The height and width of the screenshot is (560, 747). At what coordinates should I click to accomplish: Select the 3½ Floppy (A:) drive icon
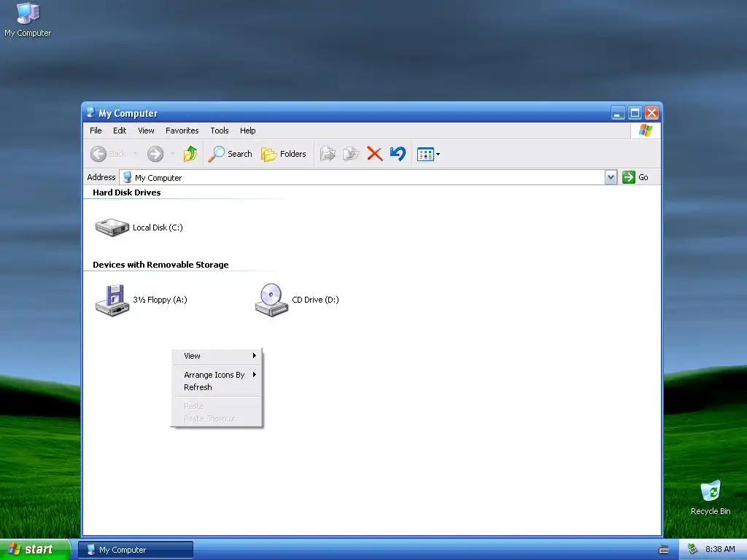(x=112, y=300)
